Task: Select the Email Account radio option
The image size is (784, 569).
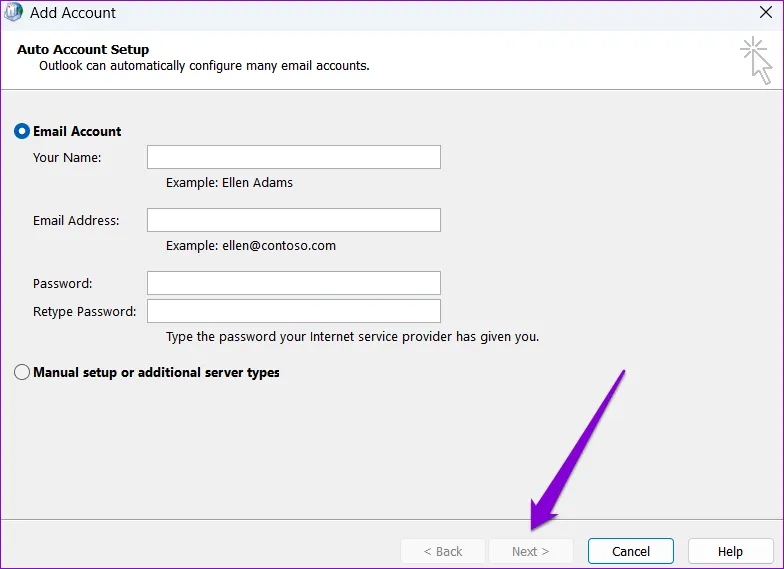Action: [x=22, y=131]
